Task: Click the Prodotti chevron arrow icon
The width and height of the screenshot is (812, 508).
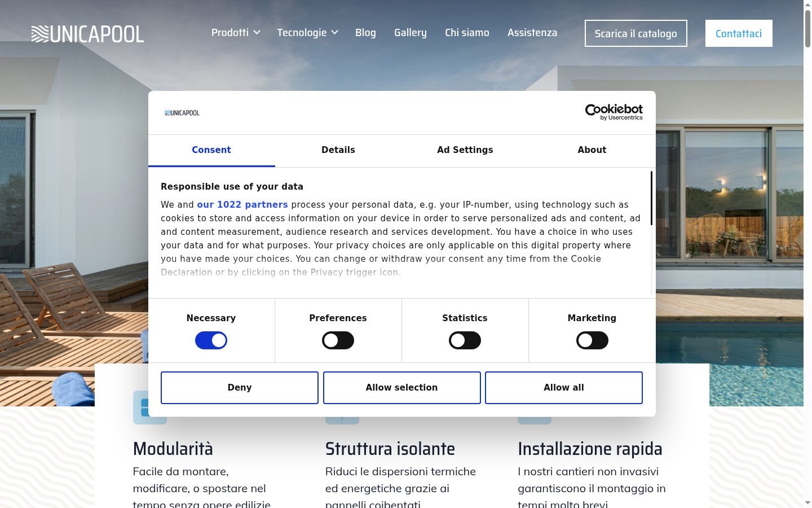Action: click(257, 33)
